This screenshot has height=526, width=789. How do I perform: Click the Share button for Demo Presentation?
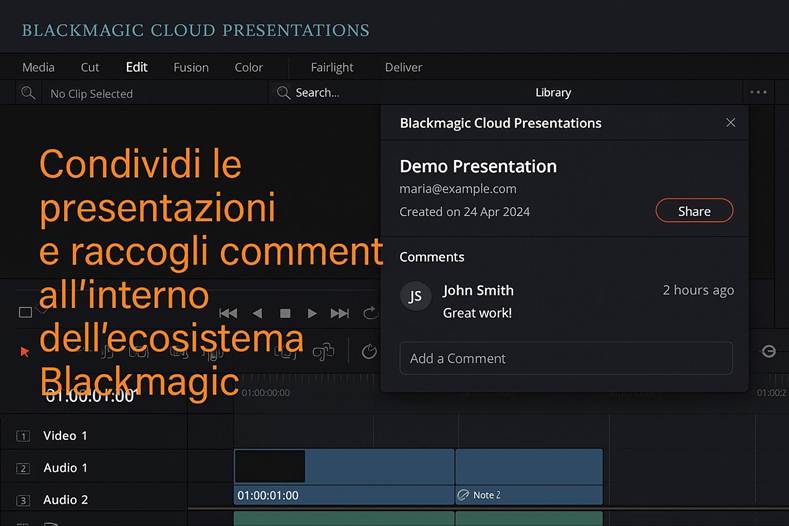coord(694,211)
